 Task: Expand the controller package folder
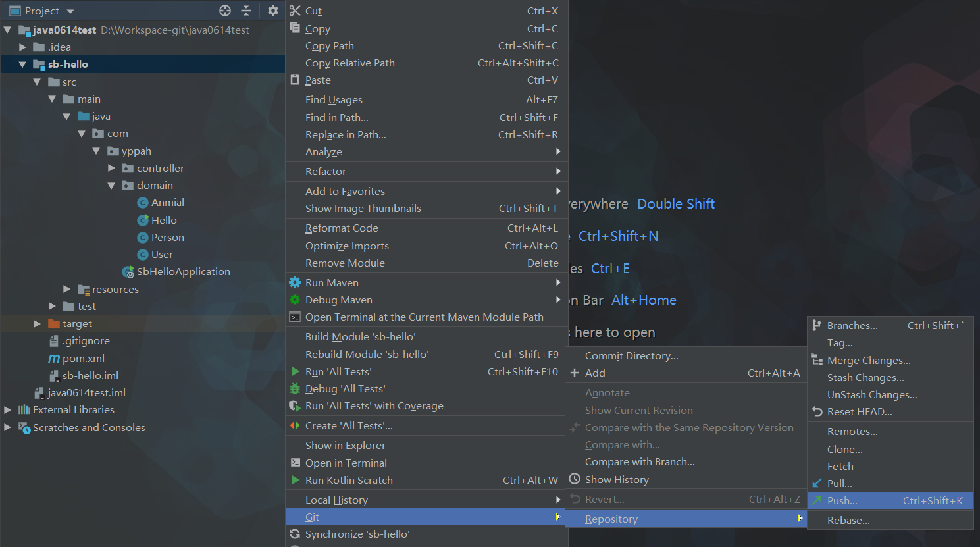pos(111,169)
